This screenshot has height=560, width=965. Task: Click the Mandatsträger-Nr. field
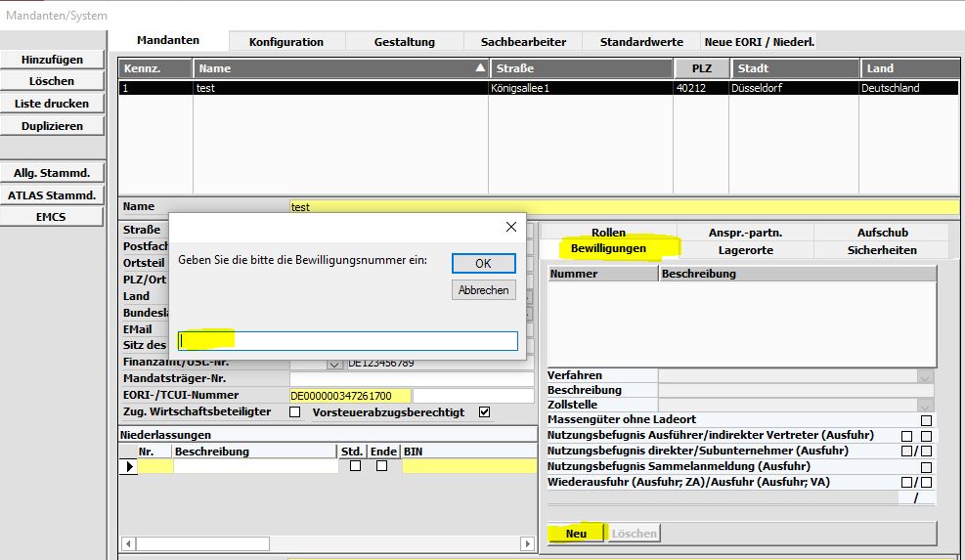(412, 379)
